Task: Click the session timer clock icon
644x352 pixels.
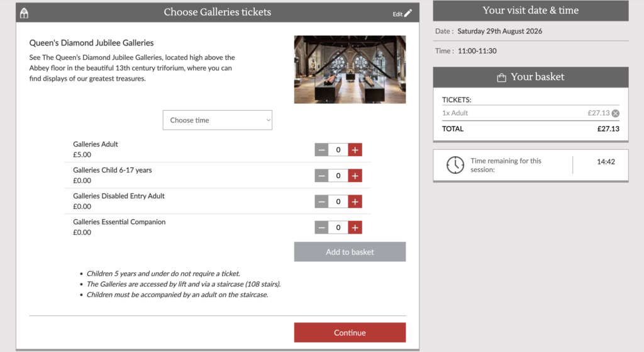Action: [455, 165]
